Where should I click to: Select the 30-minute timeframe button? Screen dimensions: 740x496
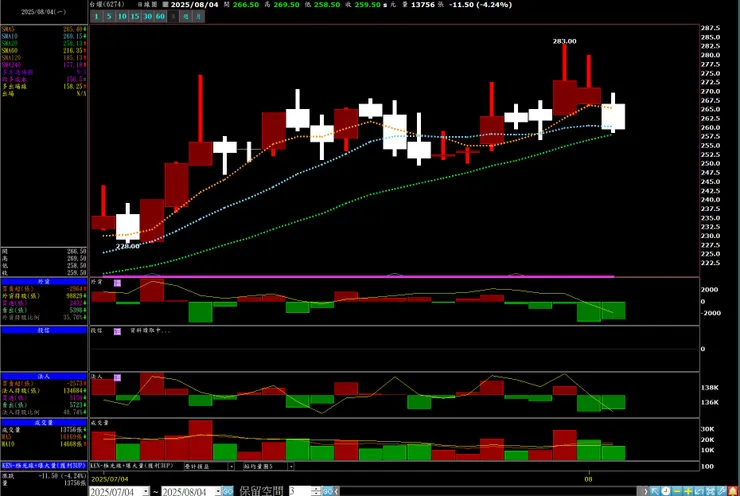[x=147, y=17]
